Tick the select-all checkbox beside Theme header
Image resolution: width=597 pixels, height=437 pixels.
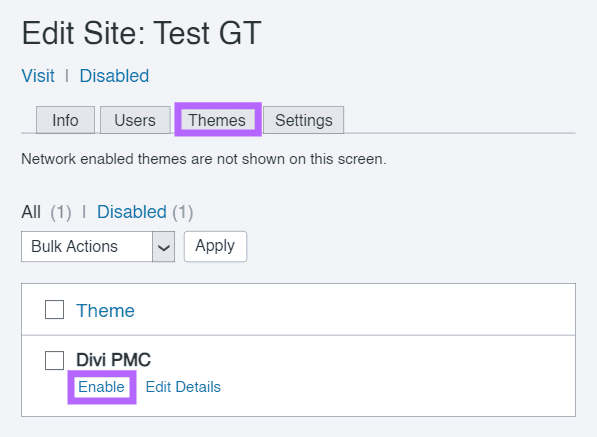point(54,309)
